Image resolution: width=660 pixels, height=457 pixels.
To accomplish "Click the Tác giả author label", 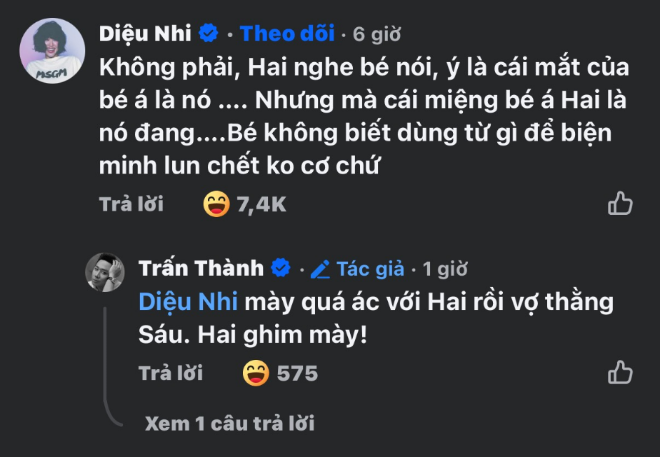I will [x=370, y=269].
